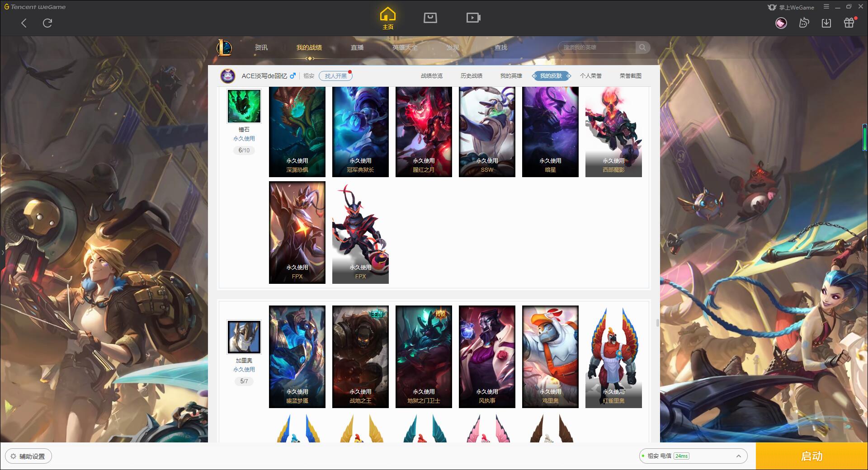868x470 pixels.
Task: Open the user avatar in the top right
Action: pos(781,23)
